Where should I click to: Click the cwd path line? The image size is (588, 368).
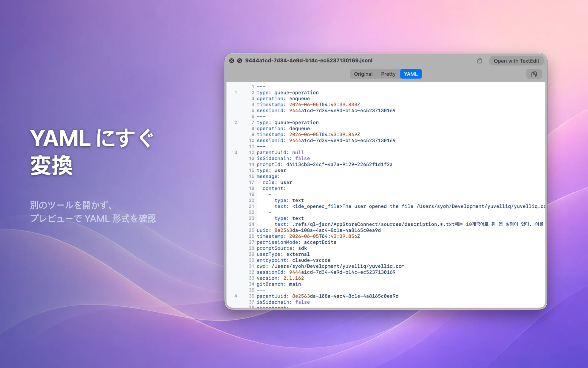(x=330, y=266)
